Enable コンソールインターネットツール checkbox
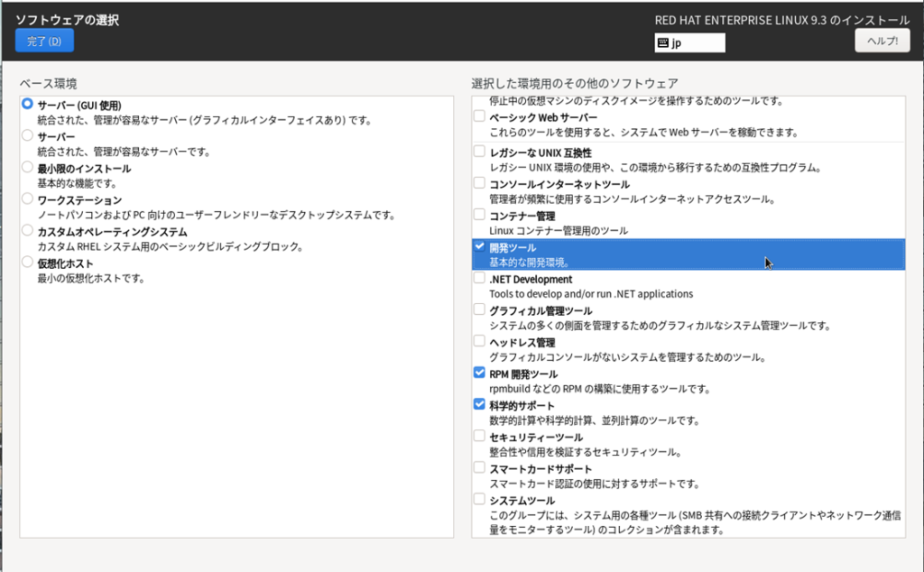924x572 pixels. click(x=479, y=183)
